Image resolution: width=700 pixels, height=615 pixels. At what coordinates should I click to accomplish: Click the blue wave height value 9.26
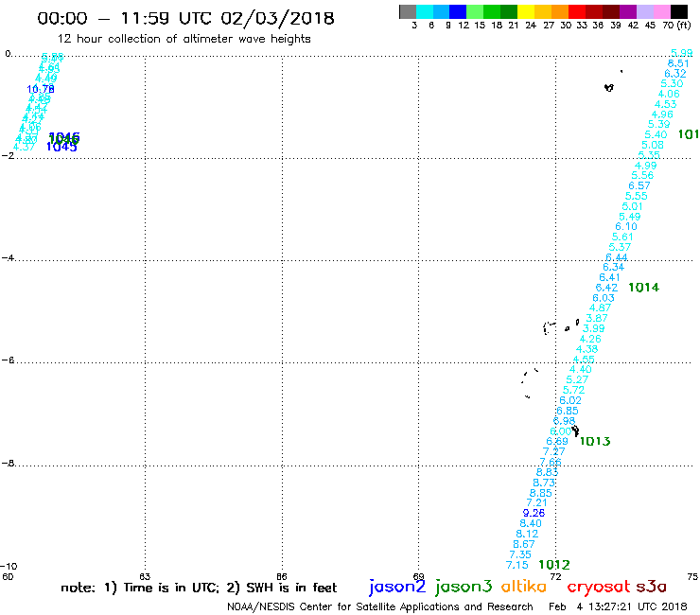click(x=534, y=513)
